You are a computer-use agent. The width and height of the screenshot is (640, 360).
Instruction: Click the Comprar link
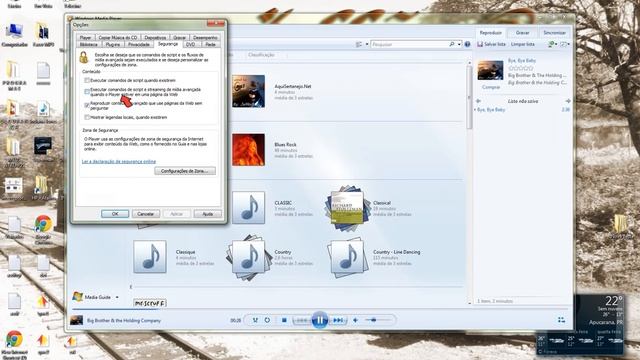[x=491, y=87]
